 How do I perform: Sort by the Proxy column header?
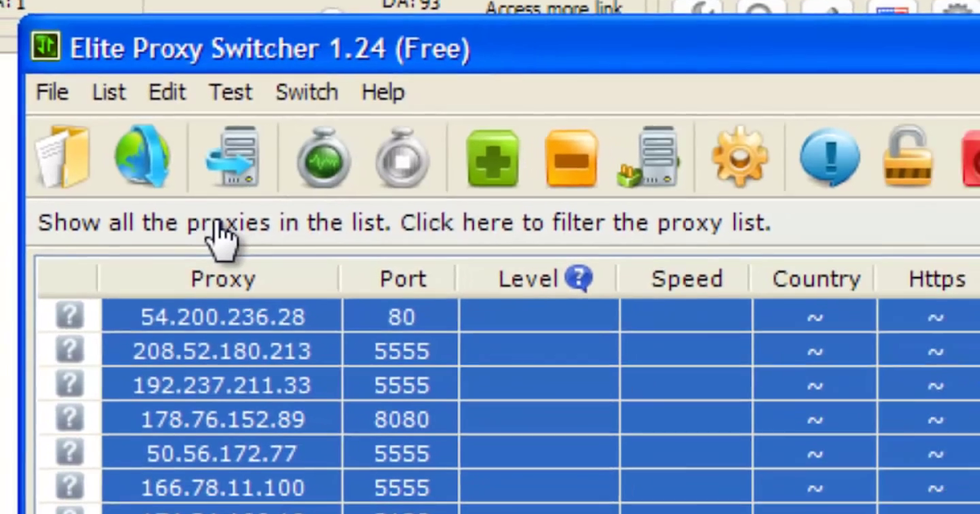[220, 279]
